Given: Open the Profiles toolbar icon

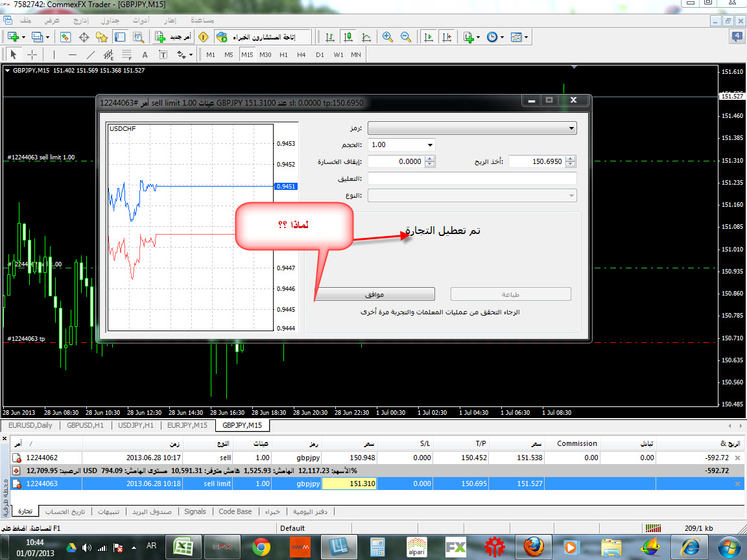Looking at the screenshot, I should 37,37.
